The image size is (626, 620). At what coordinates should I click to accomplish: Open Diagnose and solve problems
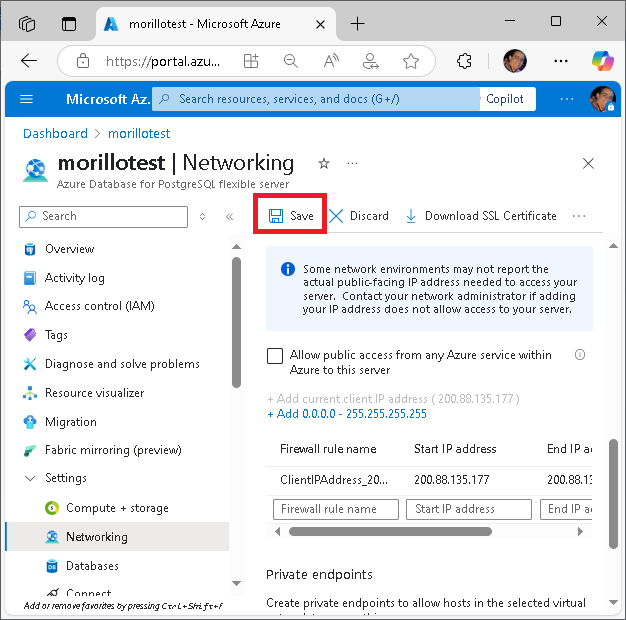point(122,364)
